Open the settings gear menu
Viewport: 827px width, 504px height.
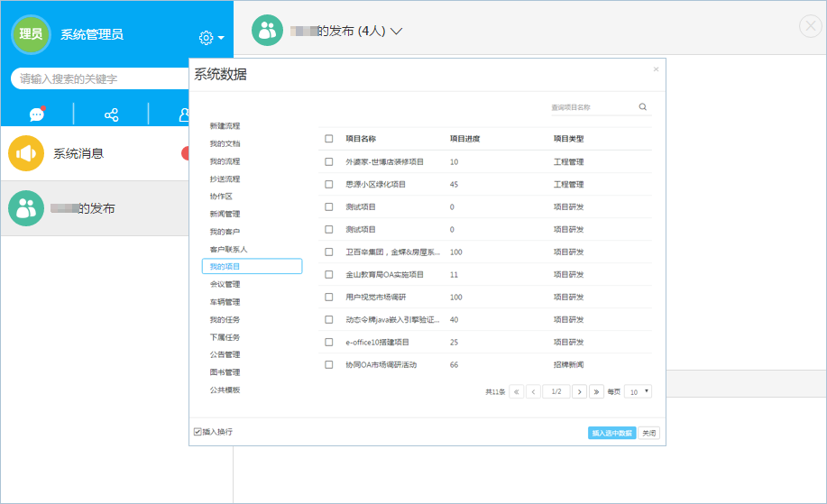[x=207, y=38]
